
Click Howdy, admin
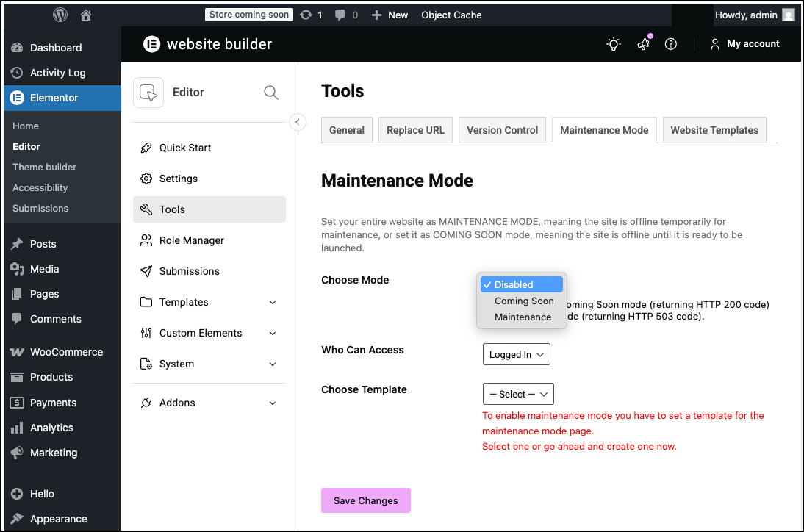coord(746,15)
